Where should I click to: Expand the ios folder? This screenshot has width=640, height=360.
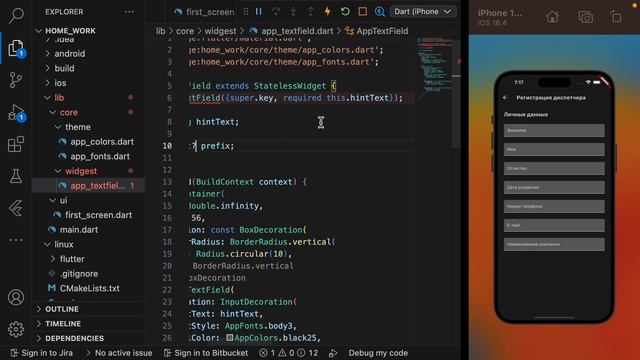click(x=88, y=83)
